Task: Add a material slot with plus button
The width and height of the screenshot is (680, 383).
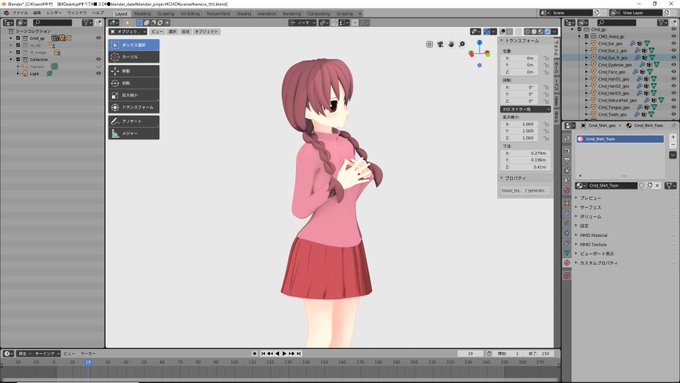Action: click(x=673, y=137)
